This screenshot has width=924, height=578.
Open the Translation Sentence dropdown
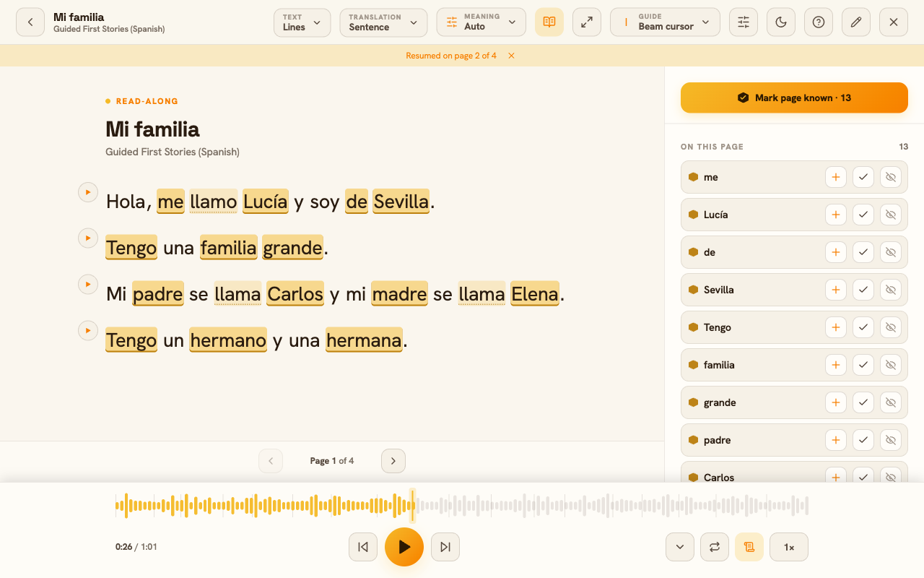(383, 22)
